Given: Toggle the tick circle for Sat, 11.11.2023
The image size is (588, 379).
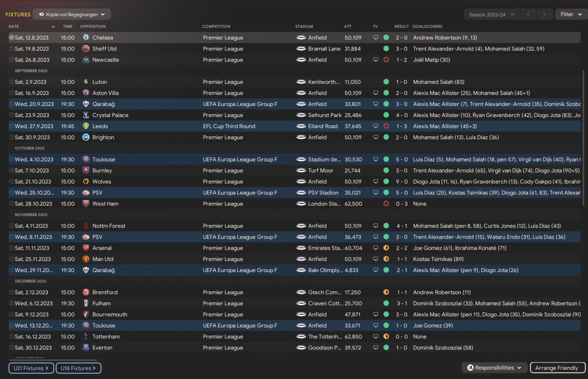Looking at the screenshot, I should tap(11, 248).
